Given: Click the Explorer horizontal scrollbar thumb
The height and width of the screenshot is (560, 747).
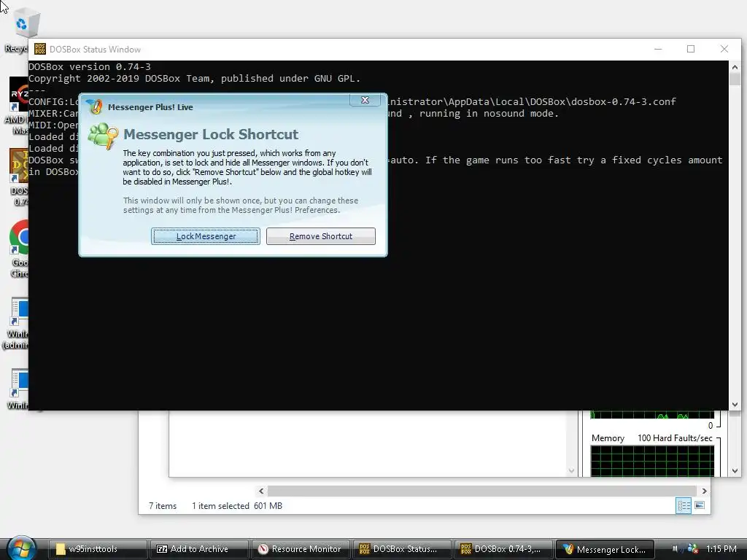Looking at the screenshot, I should click(481, 491).
